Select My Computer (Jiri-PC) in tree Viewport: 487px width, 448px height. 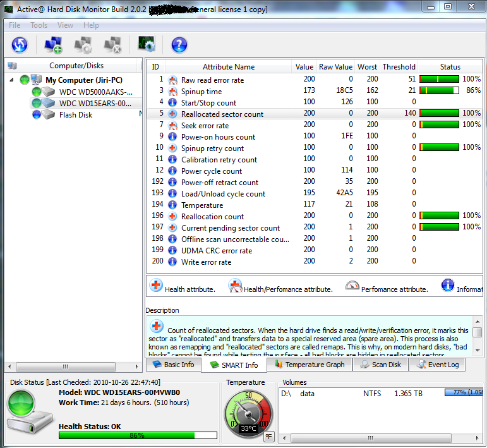point(84,80)
